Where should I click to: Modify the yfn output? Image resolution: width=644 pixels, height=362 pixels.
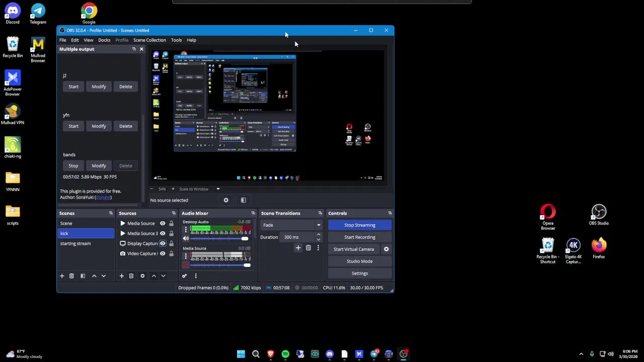point(99,126)
